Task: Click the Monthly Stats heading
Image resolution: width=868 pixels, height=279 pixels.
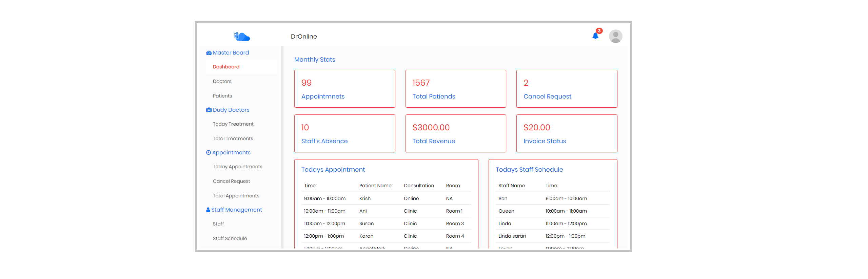Action: click(x=315, y=60)
